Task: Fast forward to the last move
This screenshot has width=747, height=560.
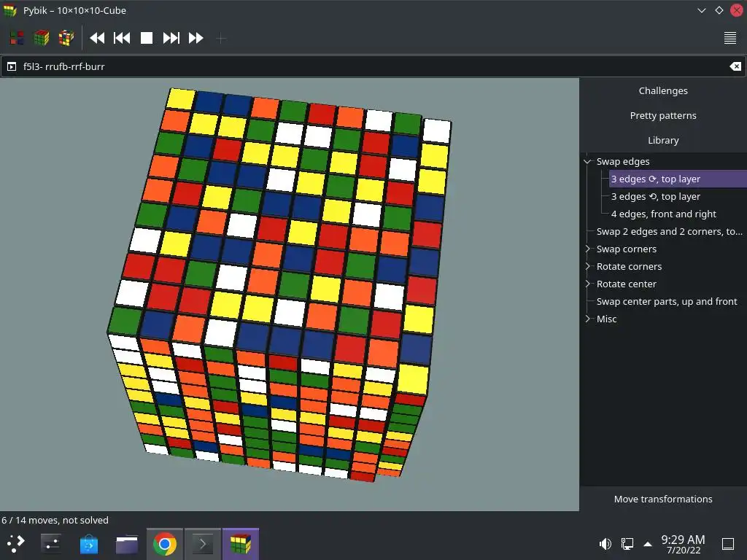Action: pos(196,38)
